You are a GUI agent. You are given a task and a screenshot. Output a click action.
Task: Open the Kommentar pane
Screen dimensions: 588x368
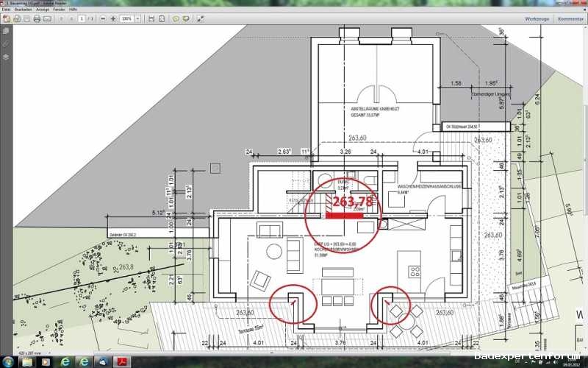coord(570,18)
